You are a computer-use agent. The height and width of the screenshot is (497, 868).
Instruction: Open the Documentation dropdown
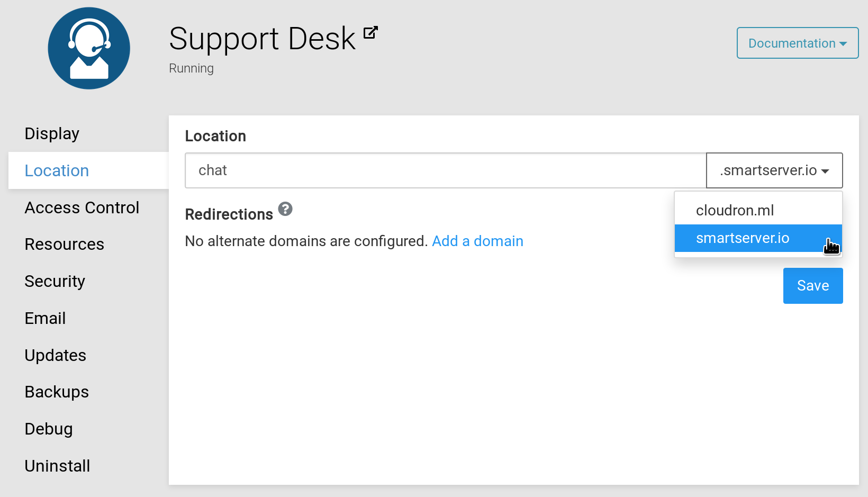click(797, 43)
